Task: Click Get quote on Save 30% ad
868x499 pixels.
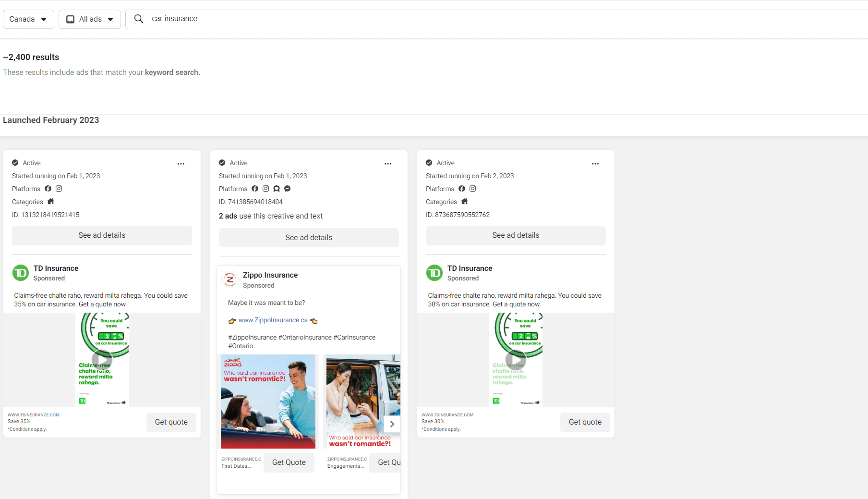Action: coord(585,422)
